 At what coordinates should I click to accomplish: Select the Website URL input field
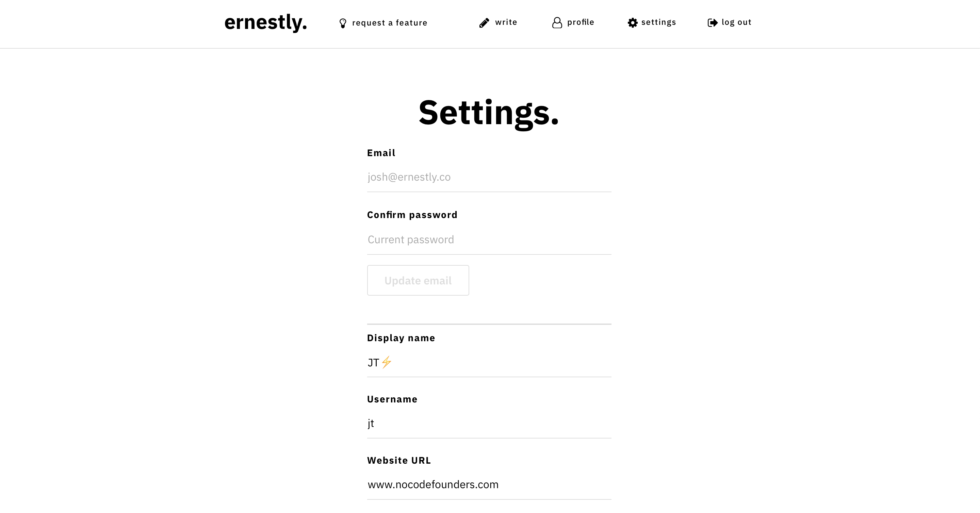[x=489, y=484]
